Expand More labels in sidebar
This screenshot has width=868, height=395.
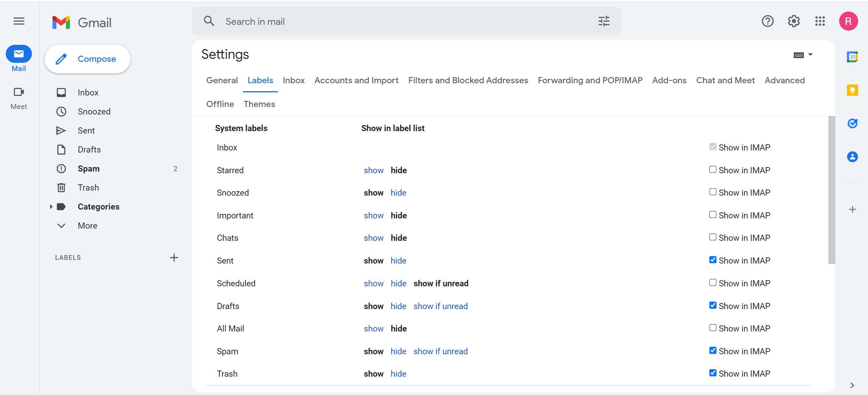click(x=87, y=226)
